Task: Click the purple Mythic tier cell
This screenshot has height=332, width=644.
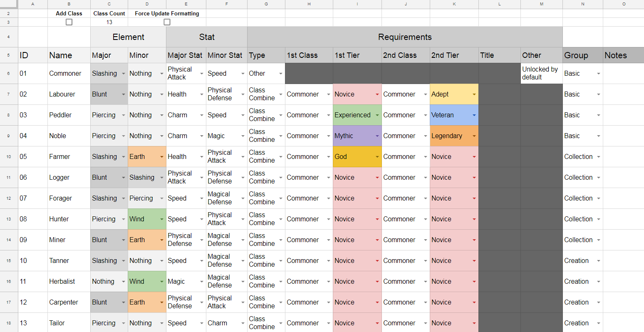Action: 354,136
